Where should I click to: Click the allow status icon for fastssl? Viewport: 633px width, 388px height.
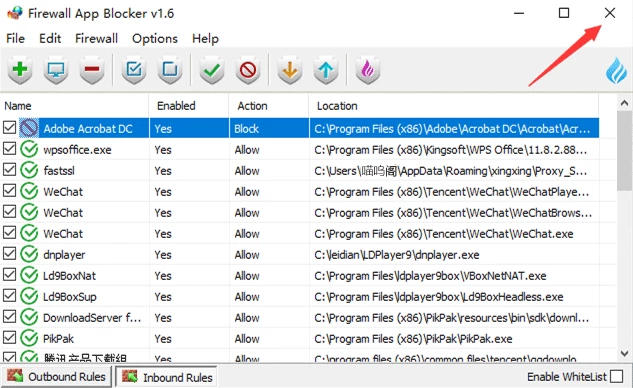pos(29,170)
